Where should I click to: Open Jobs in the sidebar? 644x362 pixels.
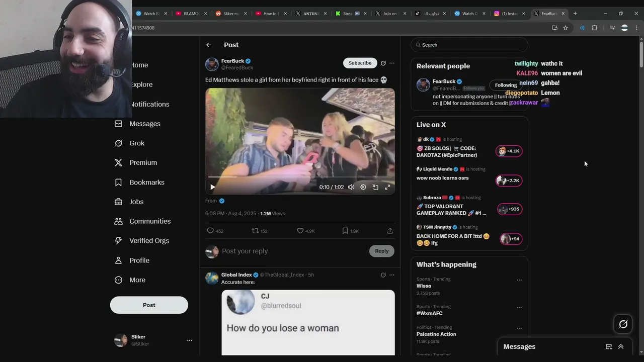[x=129, y=202]
